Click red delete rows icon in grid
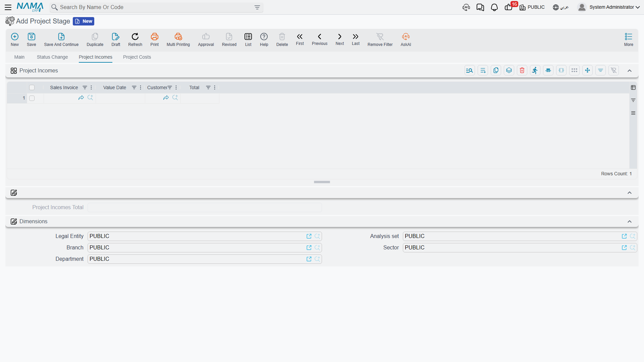644x362 pixels. pos(522,70)
